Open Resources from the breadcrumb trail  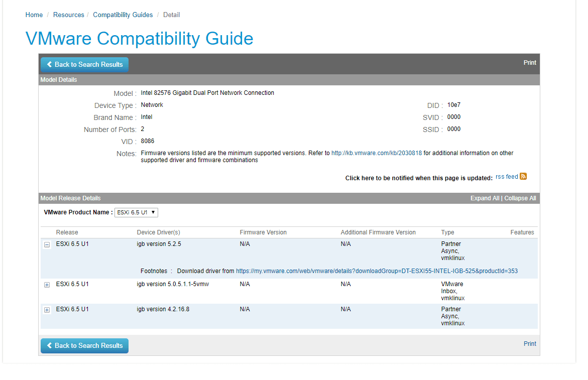point(68,15)
